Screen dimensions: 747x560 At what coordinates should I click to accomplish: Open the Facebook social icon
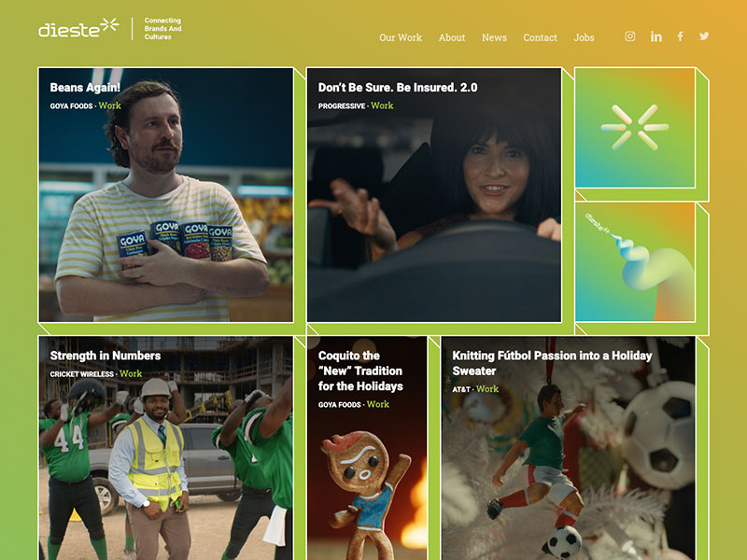point(681,36)
